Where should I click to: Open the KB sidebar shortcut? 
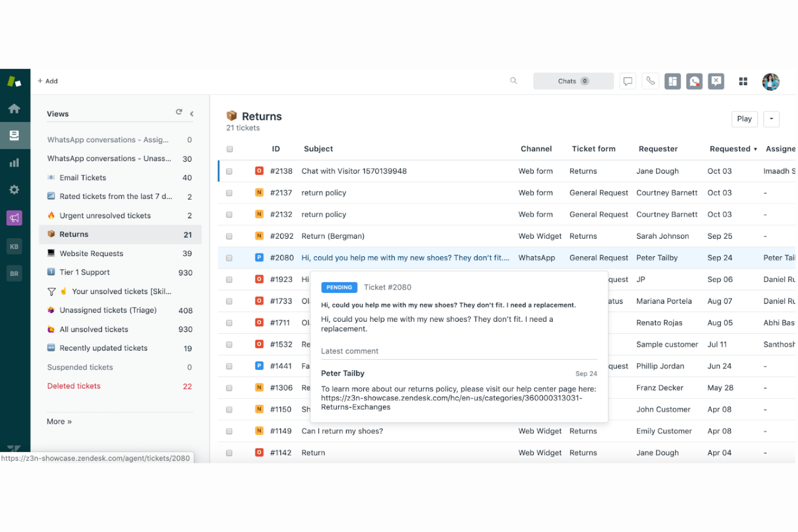pyautogui.click(x=14, y=246)
